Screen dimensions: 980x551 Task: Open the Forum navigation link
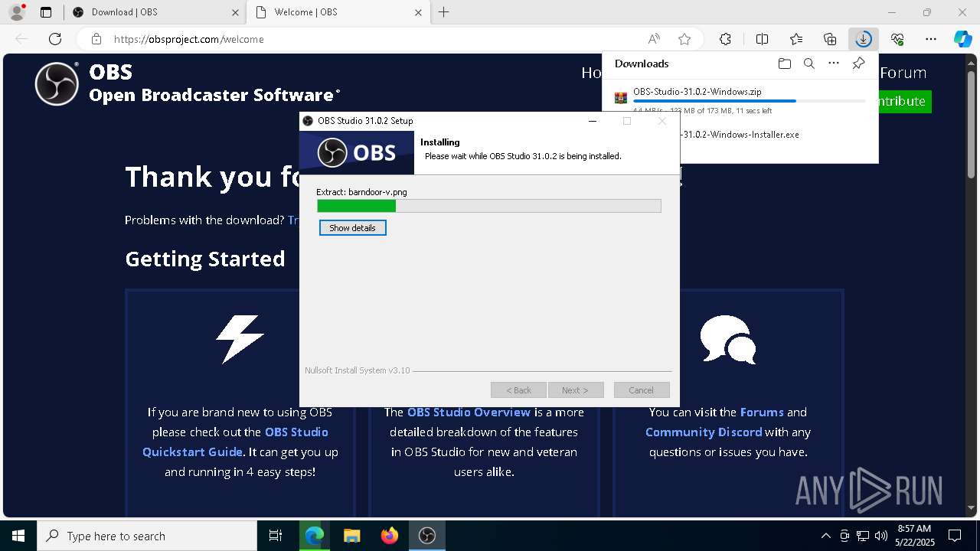pyautogui.click(x=903, y=73)
